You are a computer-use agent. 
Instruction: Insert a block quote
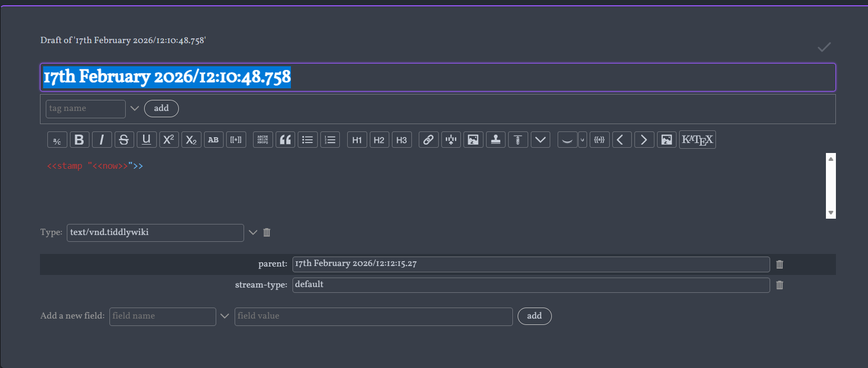click(285, 140)
